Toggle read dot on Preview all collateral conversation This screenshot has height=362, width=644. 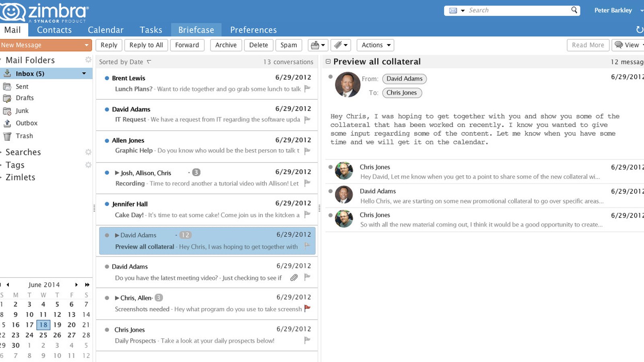(107, 235)
